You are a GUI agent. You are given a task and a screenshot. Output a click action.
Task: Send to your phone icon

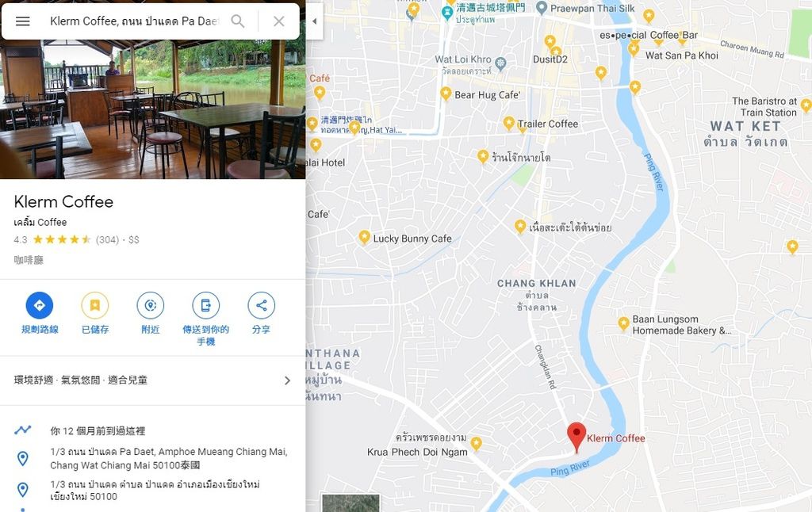click(x=205, y=305)
